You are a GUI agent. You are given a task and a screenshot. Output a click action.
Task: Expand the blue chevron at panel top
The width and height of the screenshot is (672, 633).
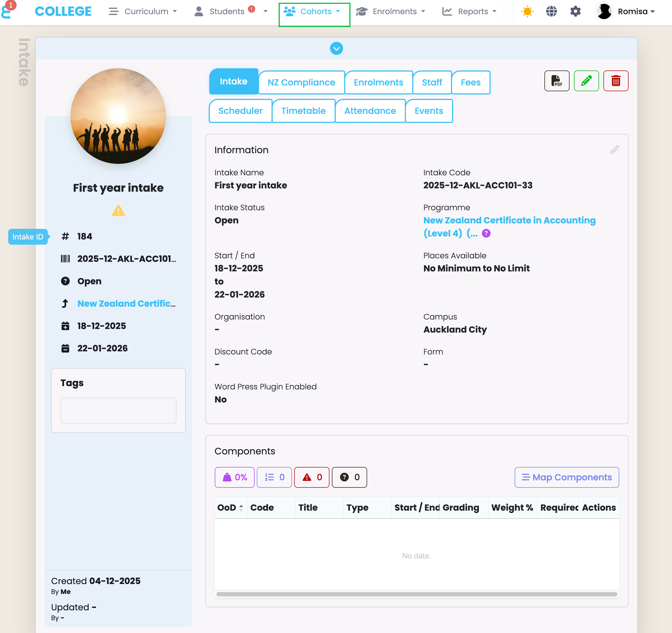[x=336, y=48]
